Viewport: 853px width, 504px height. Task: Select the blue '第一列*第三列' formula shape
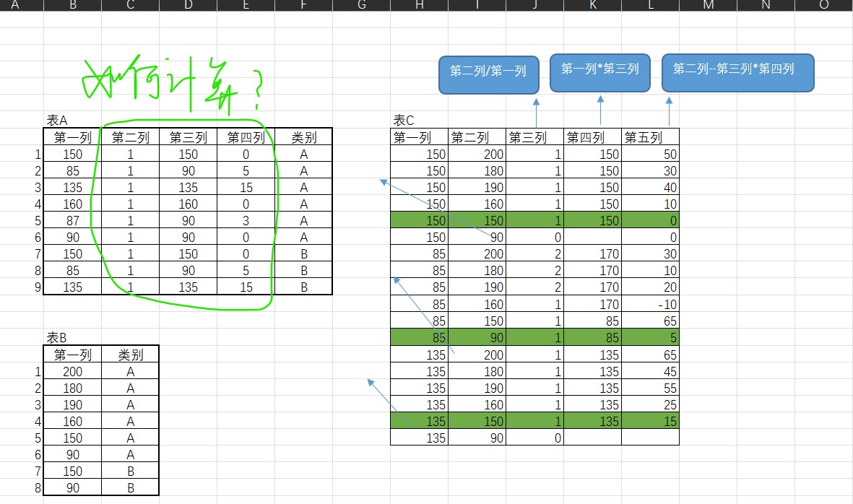click(600, 72)
